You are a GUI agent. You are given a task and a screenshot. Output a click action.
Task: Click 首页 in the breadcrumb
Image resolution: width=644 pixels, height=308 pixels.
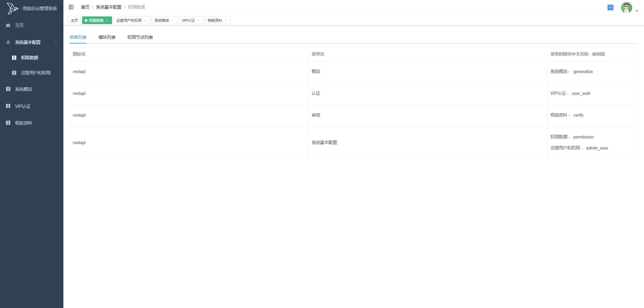click(85, 7)
